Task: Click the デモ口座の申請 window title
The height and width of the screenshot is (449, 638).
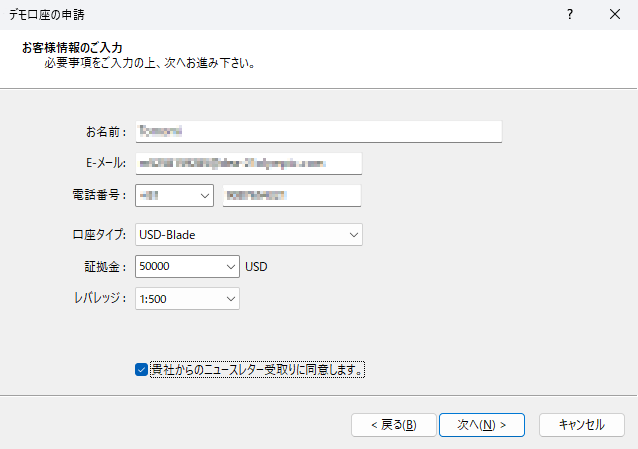Action: pyautogui.click(x=46, y=15)
